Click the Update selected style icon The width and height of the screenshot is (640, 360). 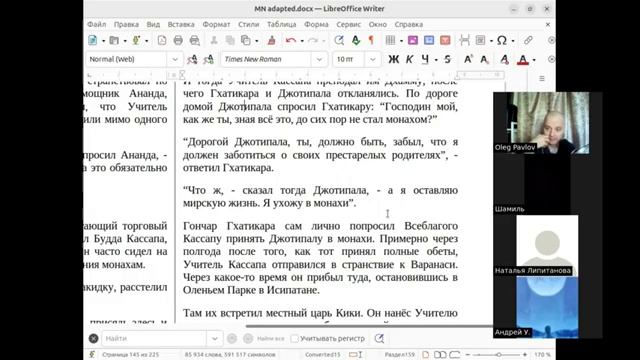coord(192,59)
